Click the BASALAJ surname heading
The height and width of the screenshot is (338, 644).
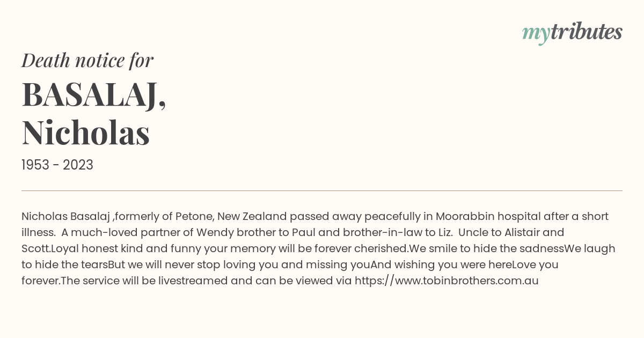94,94
